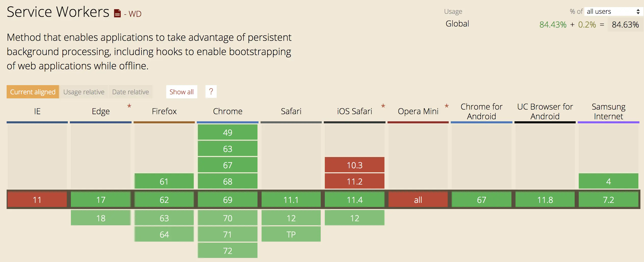Click the Samsung Internet 7.2 cell

[609, 200]
